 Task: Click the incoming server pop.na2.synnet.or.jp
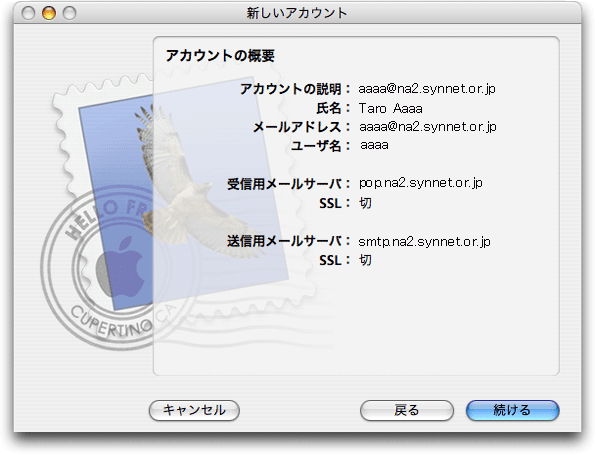(420, 183)
